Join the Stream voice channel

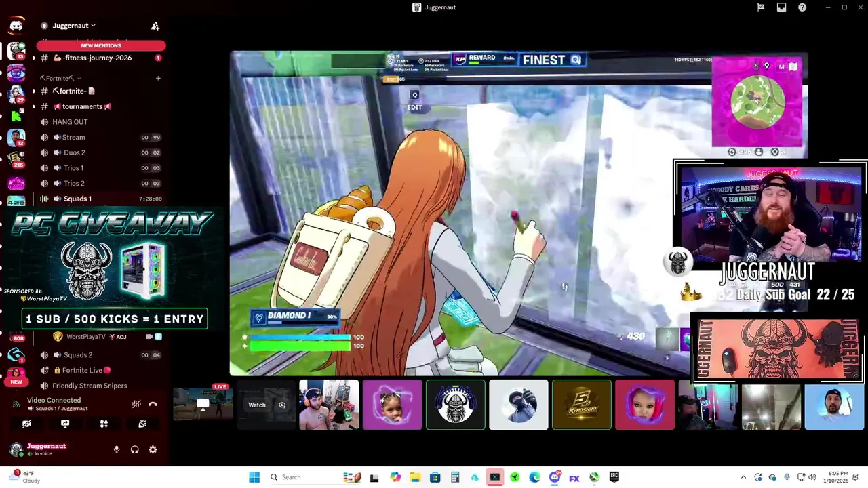coord(101,138)
